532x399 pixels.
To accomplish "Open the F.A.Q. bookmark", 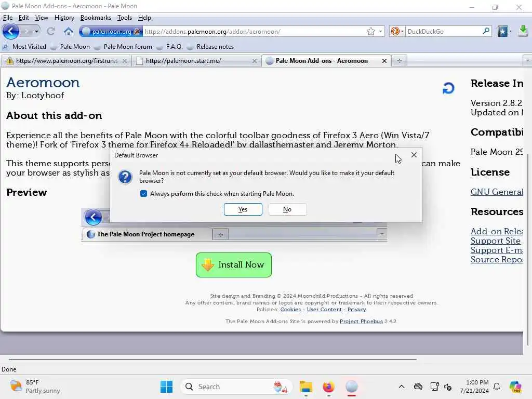I will coord(170,47).
